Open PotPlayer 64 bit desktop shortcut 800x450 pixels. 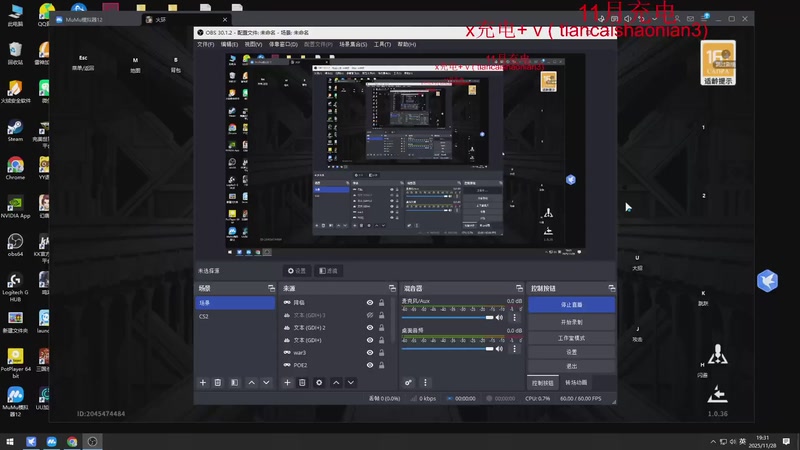coord(15,363)
